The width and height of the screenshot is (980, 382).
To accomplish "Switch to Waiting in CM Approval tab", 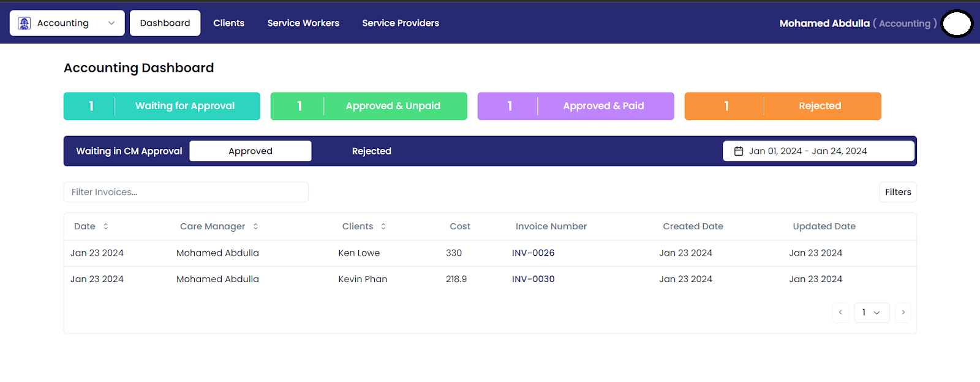I will (x=129, y=151).
